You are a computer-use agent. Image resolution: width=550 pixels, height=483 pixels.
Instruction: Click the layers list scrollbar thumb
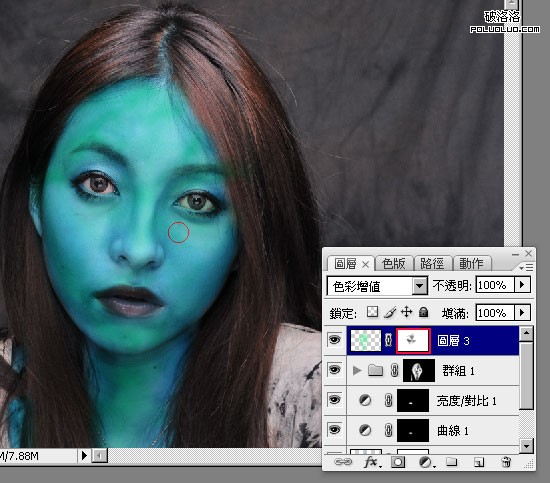(526, 376)
